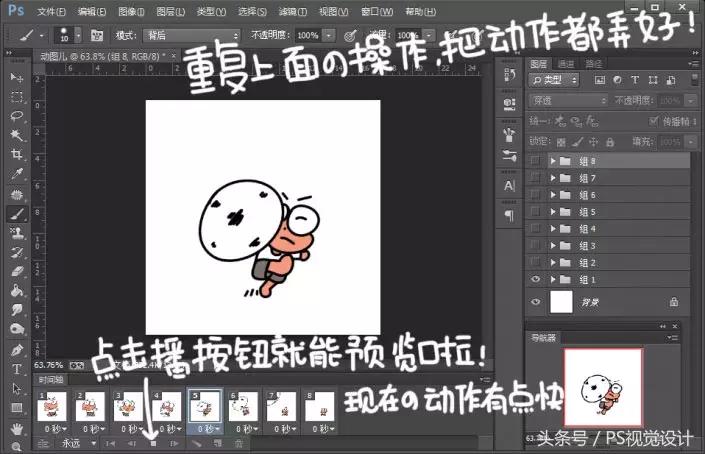Show the 组 8 group visibility
The height and width of the screenshot is (454, 705).
[x=535, y=161]
